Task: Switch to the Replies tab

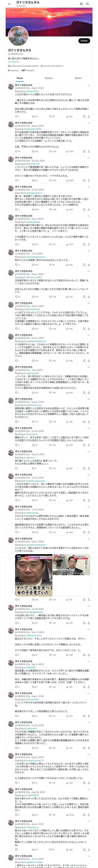Action: [x=49, y=78]
